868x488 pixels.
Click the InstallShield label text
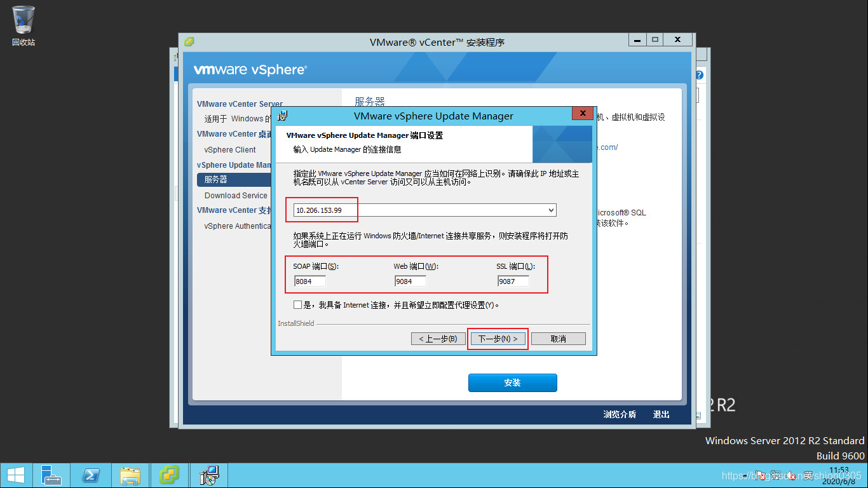[296, 323]
